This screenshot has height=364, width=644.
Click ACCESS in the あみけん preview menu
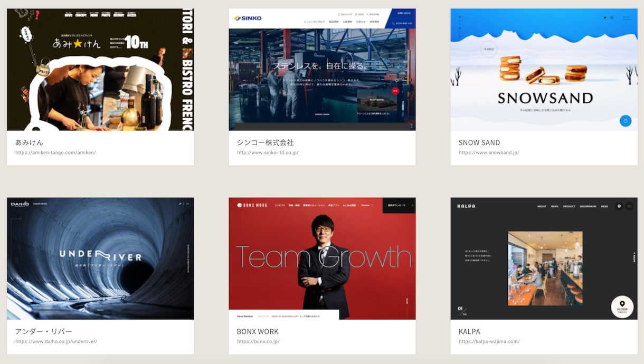131,15
